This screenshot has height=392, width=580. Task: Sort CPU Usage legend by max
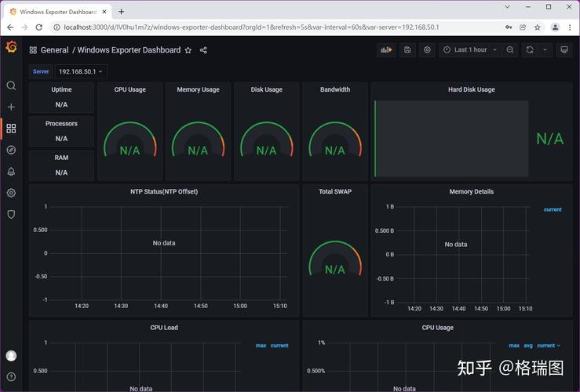point(514,346)
